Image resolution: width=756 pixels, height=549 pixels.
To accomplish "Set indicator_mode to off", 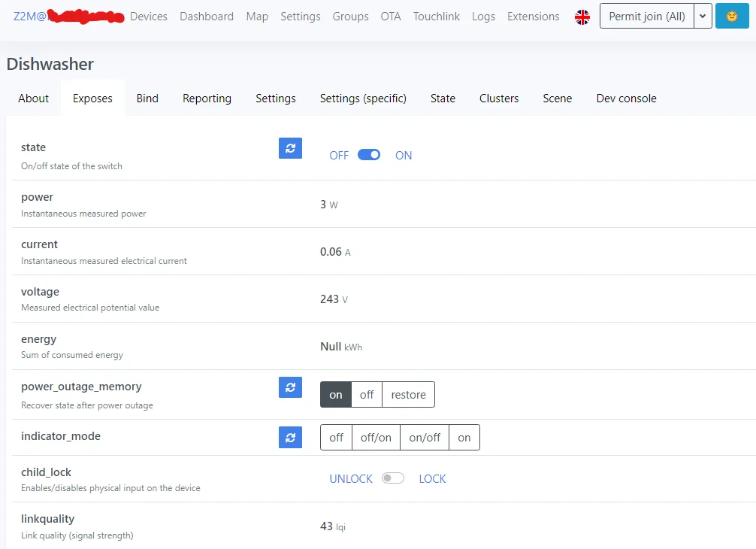I will (x=336, y=438).
